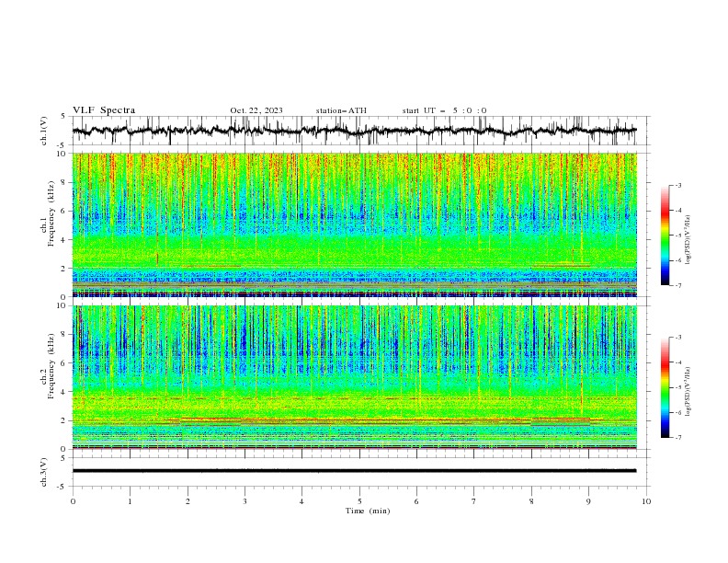Click the ch.2 spectrogram color scale bar
The height and width of the screenshot is (563, 728).
click(665, 387)
